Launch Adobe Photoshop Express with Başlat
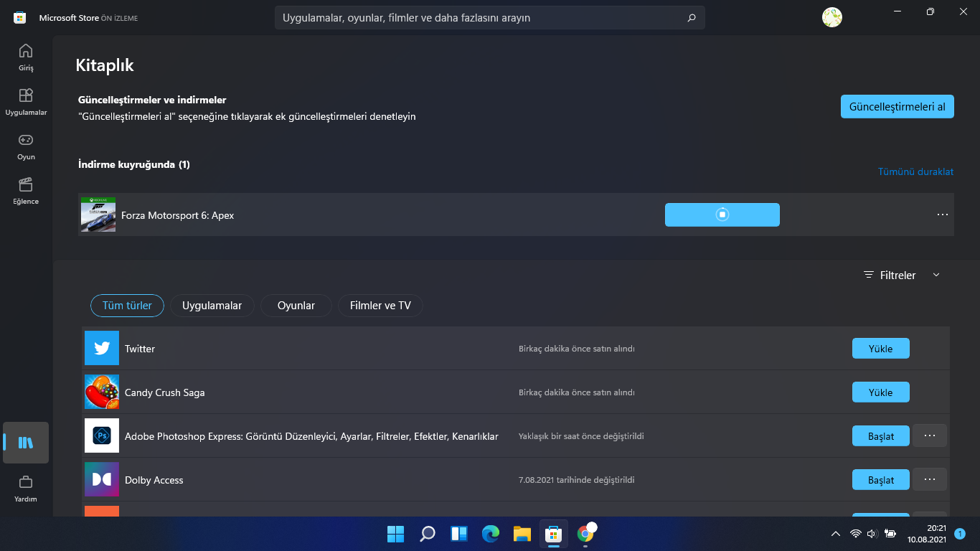Screen dimensions: 980x551 click(881, 436)
